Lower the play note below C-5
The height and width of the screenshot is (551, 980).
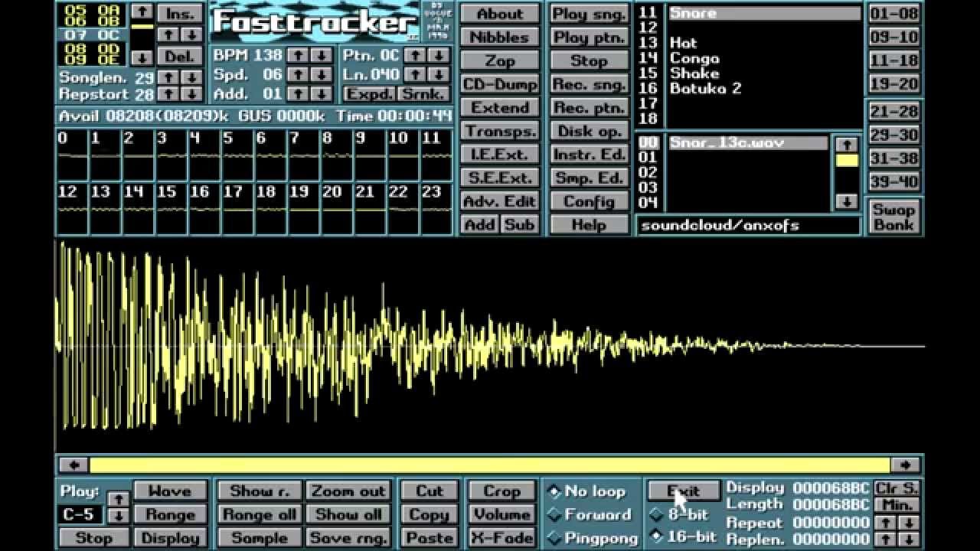[118, 516]
